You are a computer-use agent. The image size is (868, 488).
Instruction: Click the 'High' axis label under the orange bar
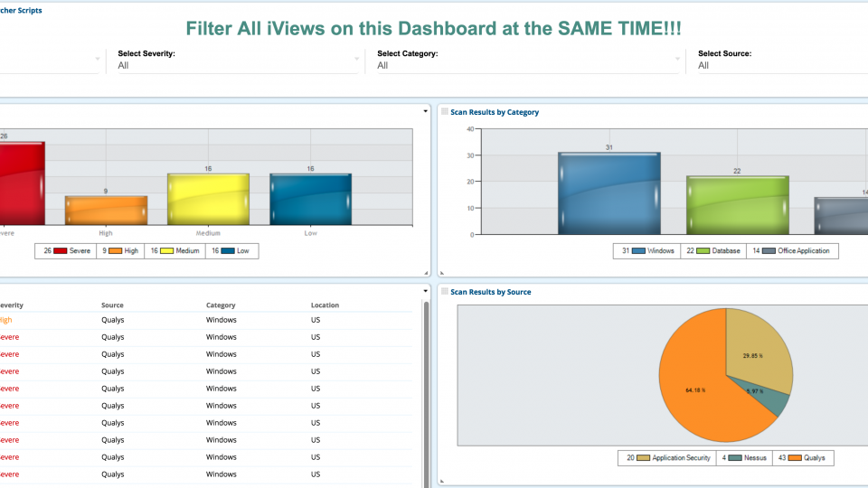pyautogui.click(x=106, y=233)
